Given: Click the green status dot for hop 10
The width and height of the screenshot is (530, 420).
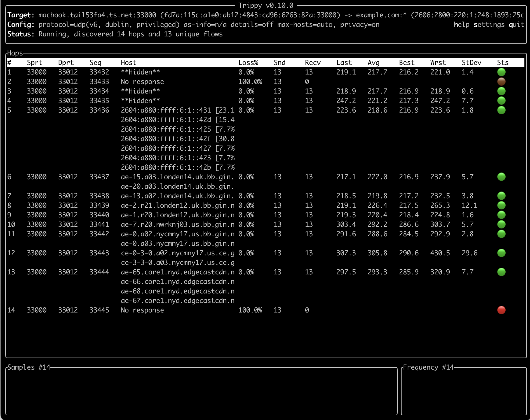Looking at the screenshot, I should [501, 224].
